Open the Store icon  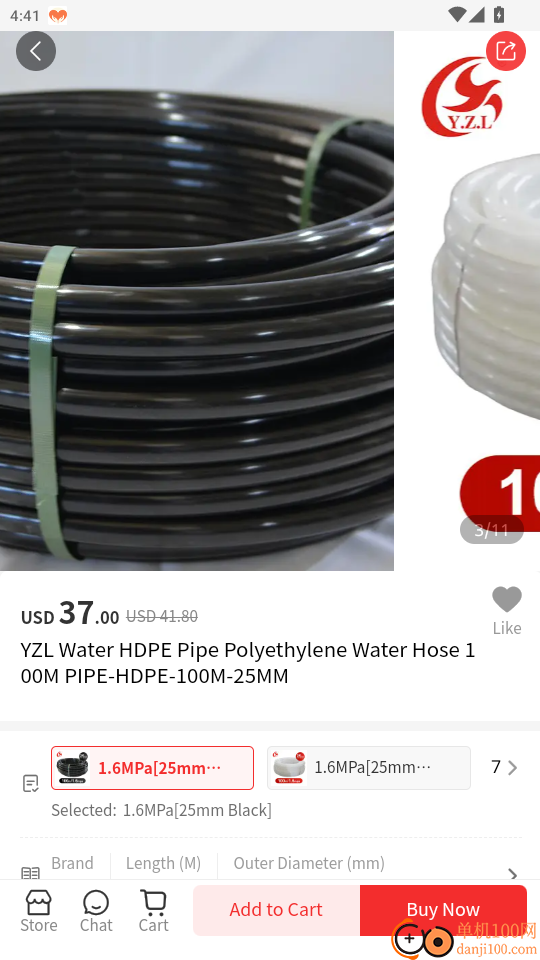[x=39, y=911]
